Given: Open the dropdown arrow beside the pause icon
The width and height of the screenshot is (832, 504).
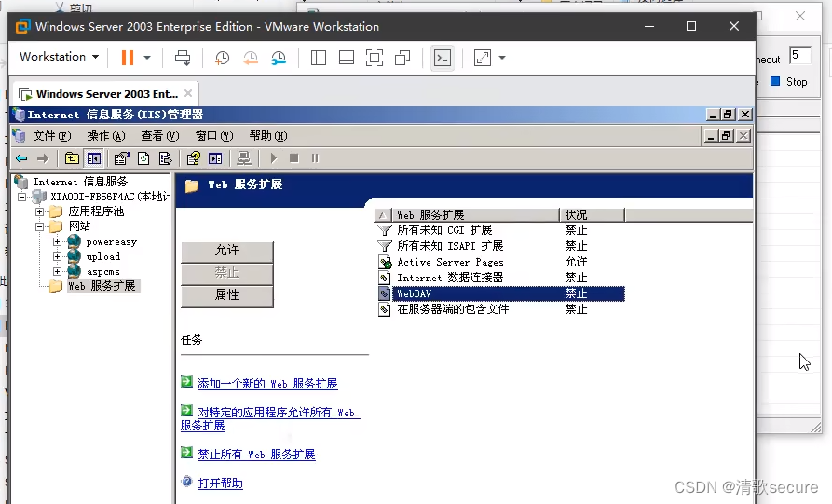Looking at the screenshot, I should click(x=147, y=58).
